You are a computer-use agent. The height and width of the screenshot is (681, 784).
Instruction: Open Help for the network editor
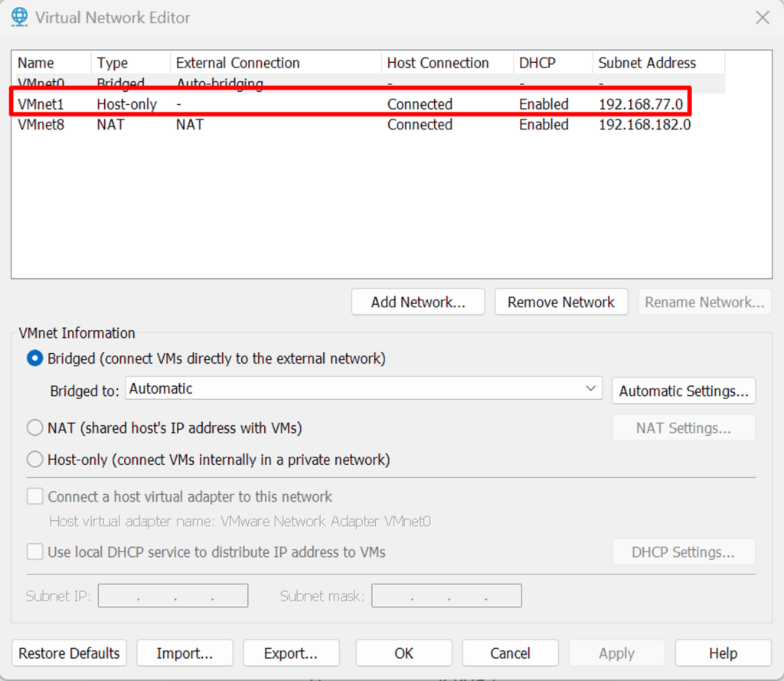pyautogui.click(x=723, y=653)
